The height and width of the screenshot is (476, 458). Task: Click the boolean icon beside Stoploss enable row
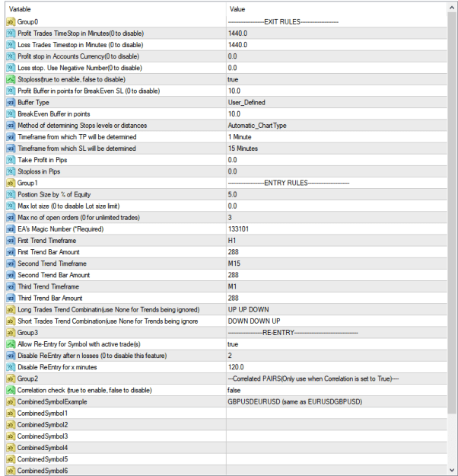click(x=11, y=79)
